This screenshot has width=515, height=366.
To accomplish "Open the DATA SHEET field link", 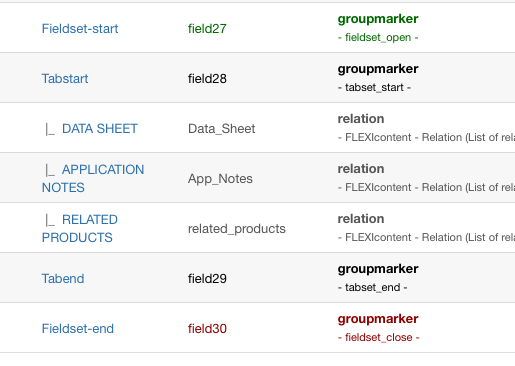I will coord(100,129).
